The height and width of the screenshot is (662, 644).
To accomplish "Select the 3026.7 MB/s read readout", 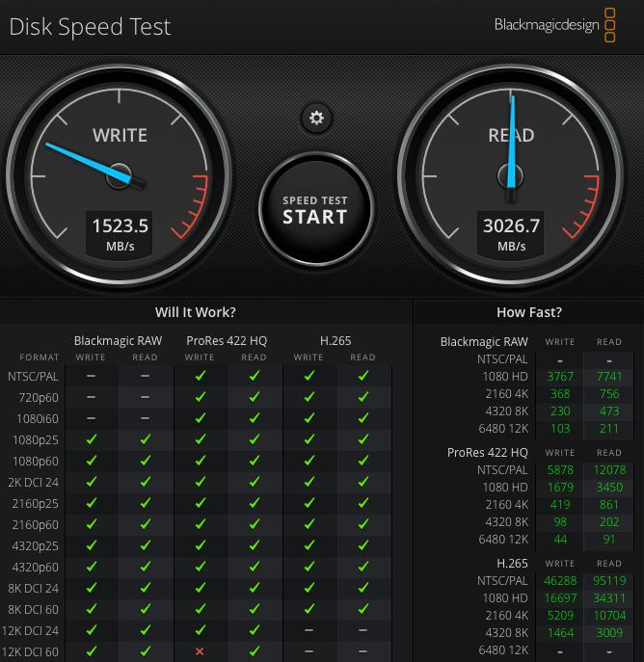I will pos(511,232).
